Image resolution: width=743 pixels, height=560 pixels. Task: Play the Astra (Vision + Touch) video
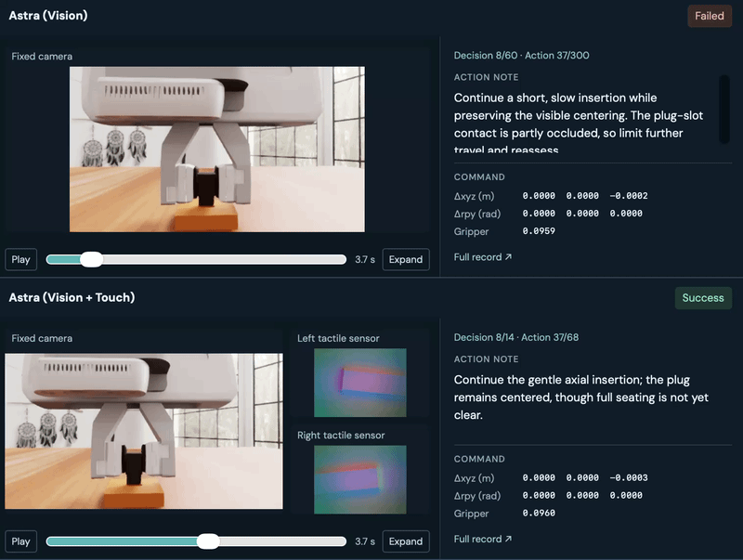(x=20, y=541)
